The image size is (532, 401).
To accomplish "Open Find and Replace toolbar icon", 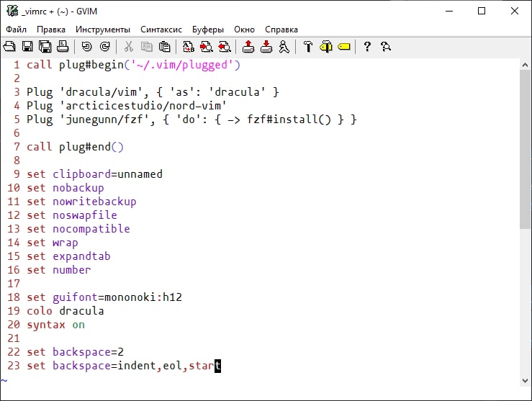I will tap(189, 47).
